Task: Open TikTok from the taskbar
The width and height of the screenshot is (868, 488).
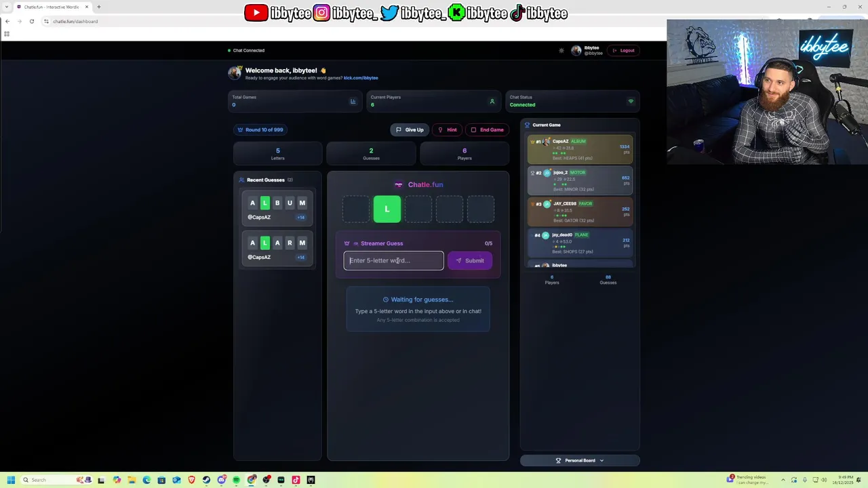Action: pyautogui.click(x=296, y=480)
